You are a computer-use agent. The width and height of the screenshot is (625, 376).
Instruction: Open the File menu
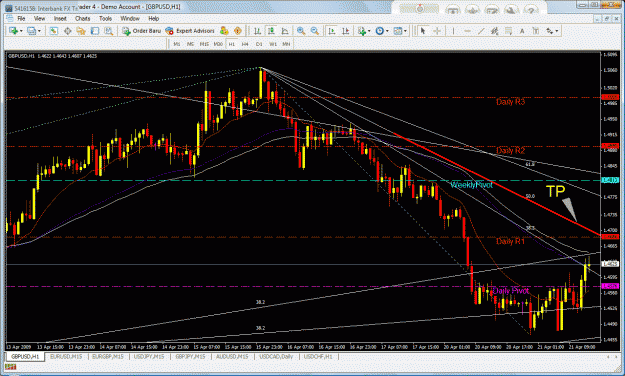(x=21, y=18)
